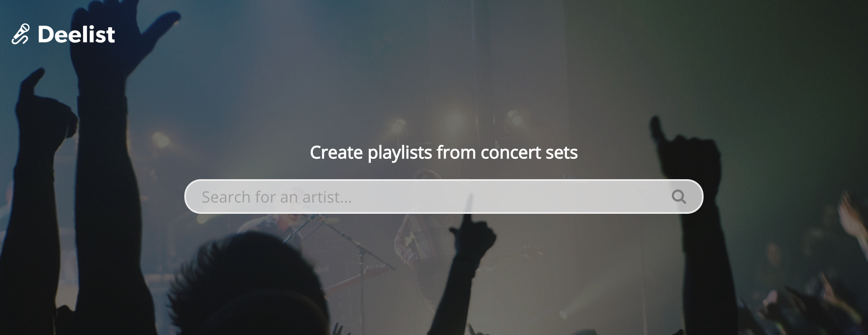The image size is (868, 335).
Task: Click the mic icon beside Deelist
Action: 20,34
